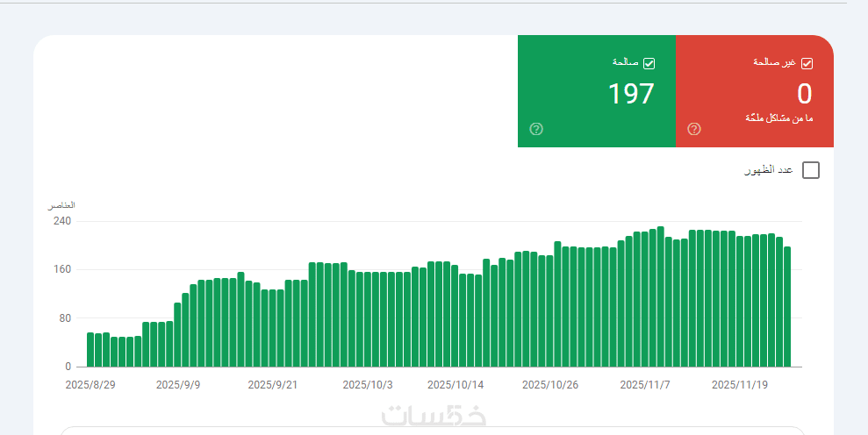Click the first bar in the chart
Image resolution: width=868 pixels, height=435 pixels.
(90, 350)
